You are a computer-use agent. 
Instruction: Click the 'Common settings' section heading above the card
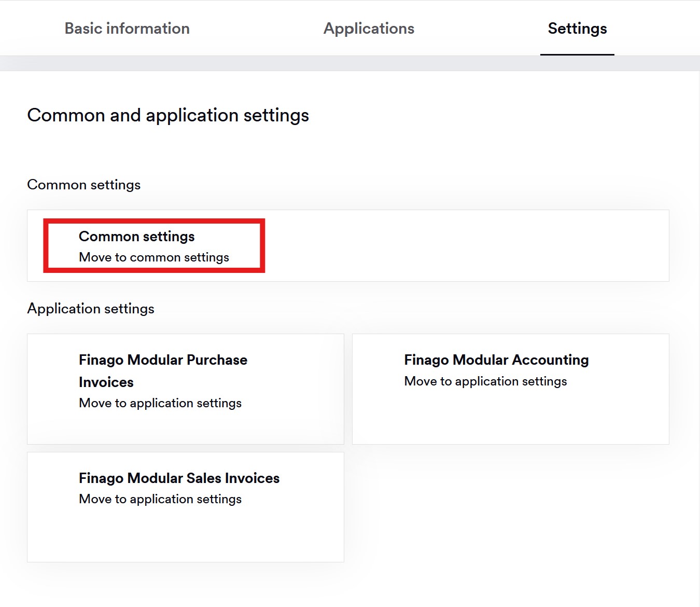[x=83, y=185]
